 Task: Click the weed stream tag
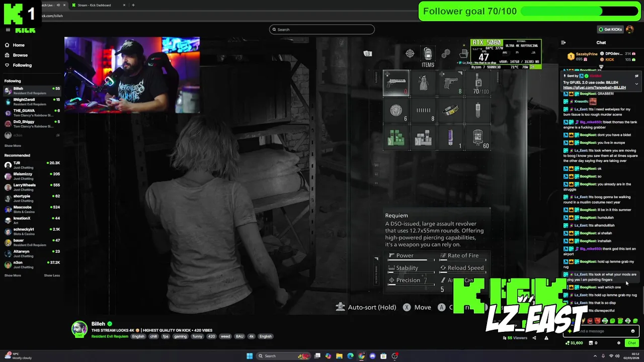click(225, 336)
